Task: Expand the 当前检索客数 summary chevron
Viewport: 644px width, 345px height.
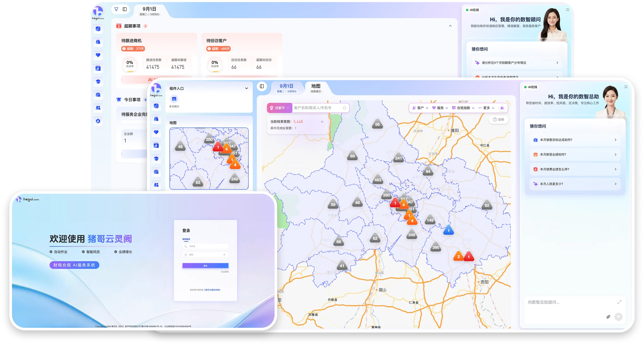Action: (x=322, y=122)
